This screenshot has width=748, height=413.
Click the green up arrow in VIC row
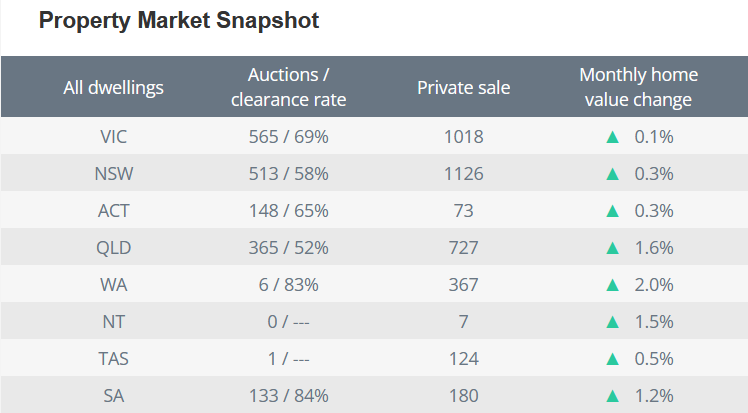click(613, 137)
